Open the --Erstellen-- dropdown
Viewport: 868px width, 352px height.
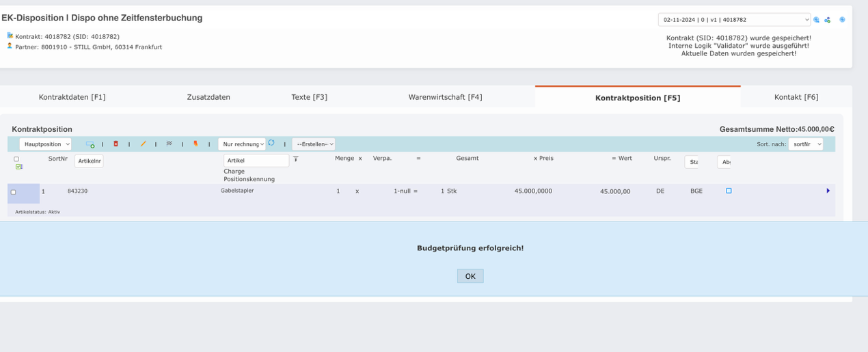tap(313, 144)
